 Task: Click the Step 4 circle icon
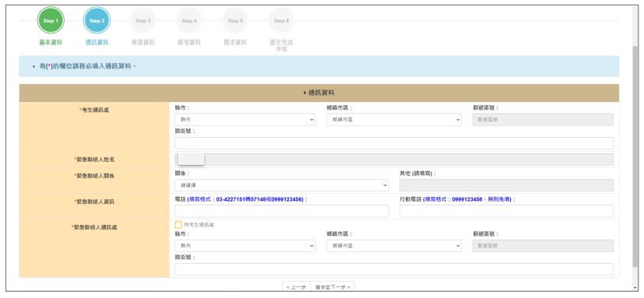pos(189,20)
